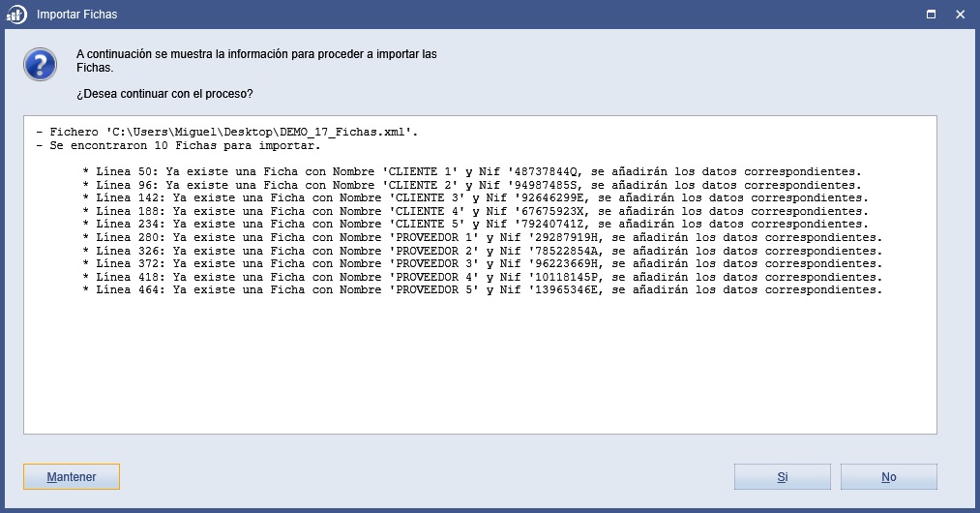Select the Línea 280 PROVEEDOR 1 entry
Screen dimensions: 980x513
point(482,238)
